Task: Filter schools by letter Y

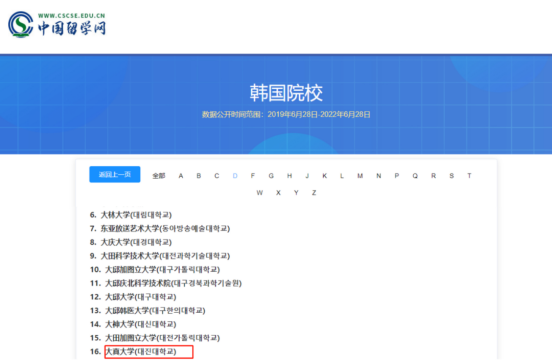Action: click(296, 193)
